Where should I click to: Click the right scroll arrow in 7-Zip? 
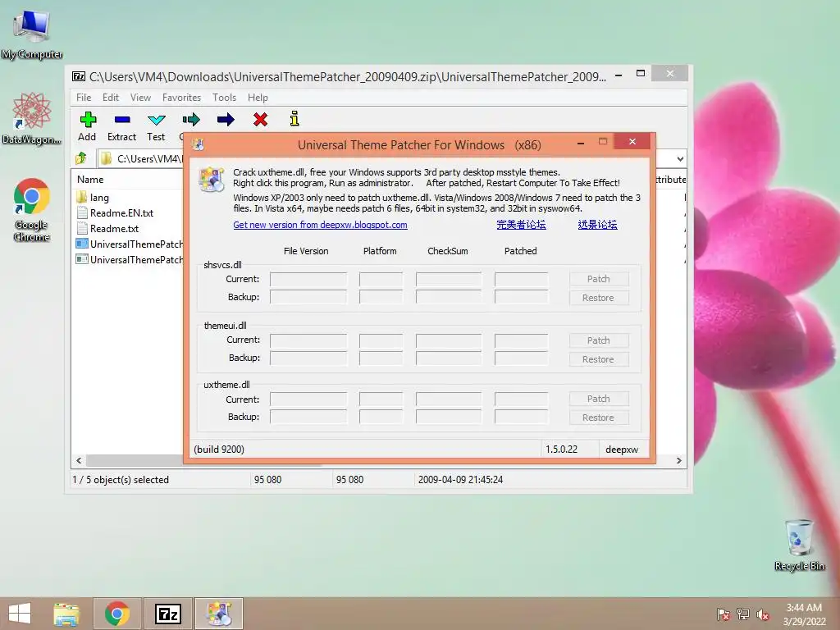coord(679,461)
